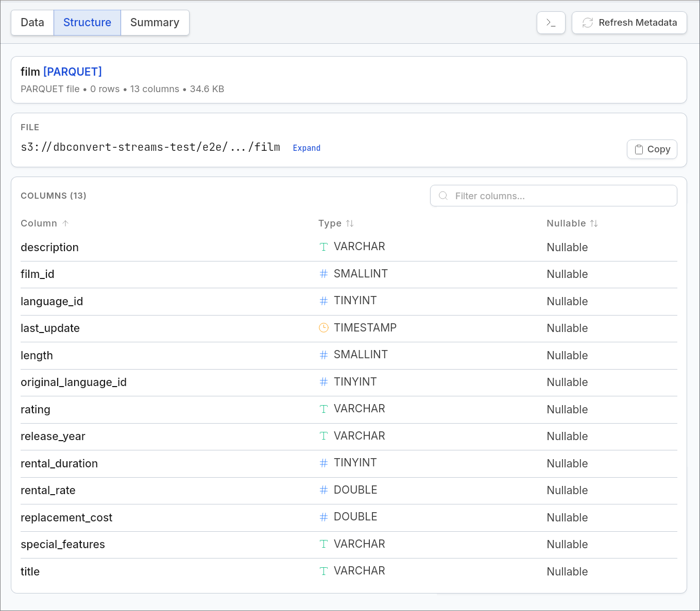Image resolution: width=700 pixels, height=611 pixels.
Task: Click the [PARQUET] format label
Action: 73,72
